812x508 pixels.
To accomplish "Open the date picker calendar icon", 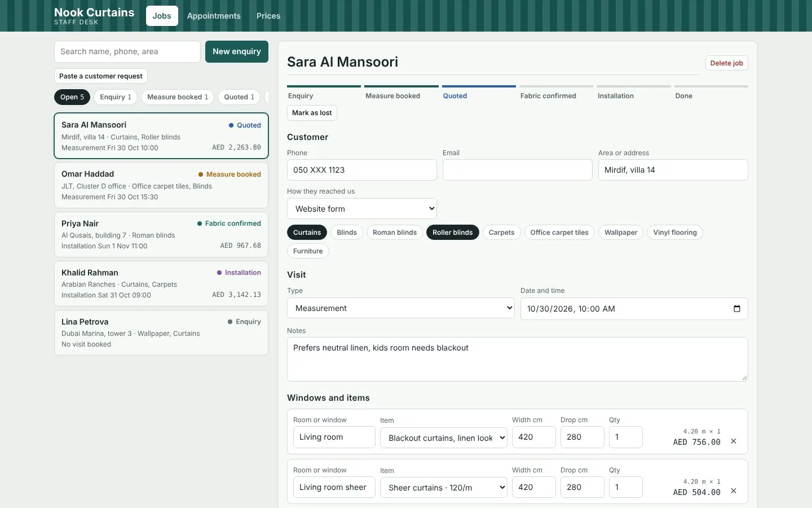I will tap(736, 309).
